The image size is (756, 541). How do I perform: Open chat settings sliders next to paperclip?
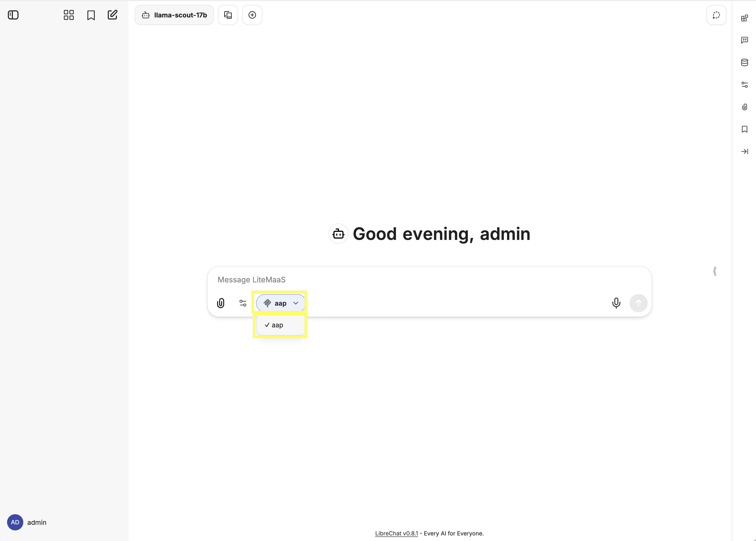(x=242, y=303)
